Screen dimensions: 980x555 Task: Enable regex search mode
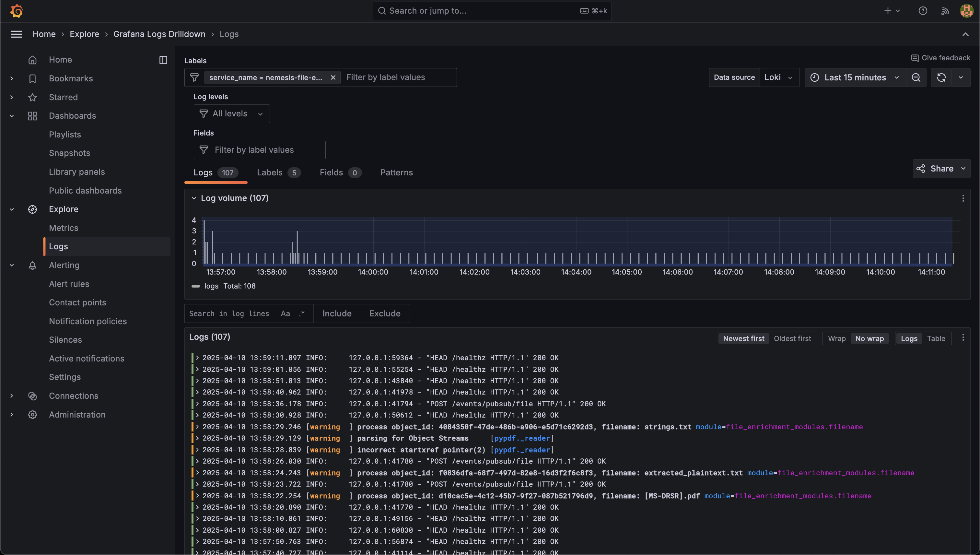tap(302, 313)
